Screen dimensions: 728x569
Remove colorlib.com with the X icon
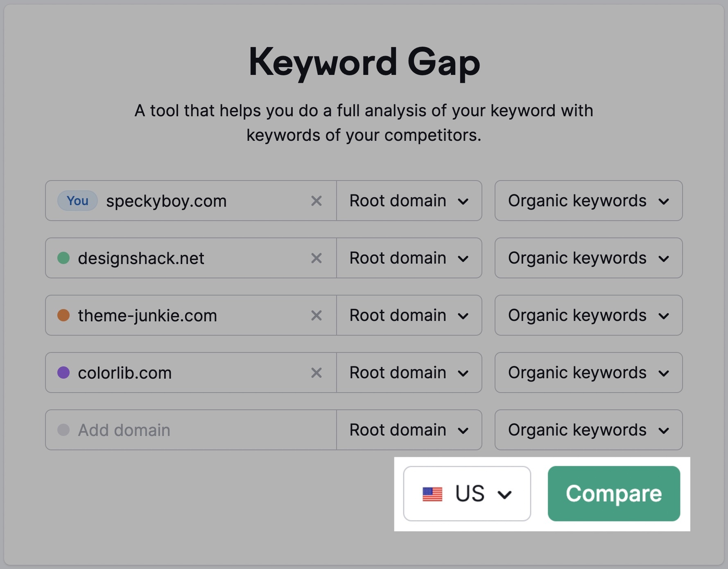click(316, 373)
